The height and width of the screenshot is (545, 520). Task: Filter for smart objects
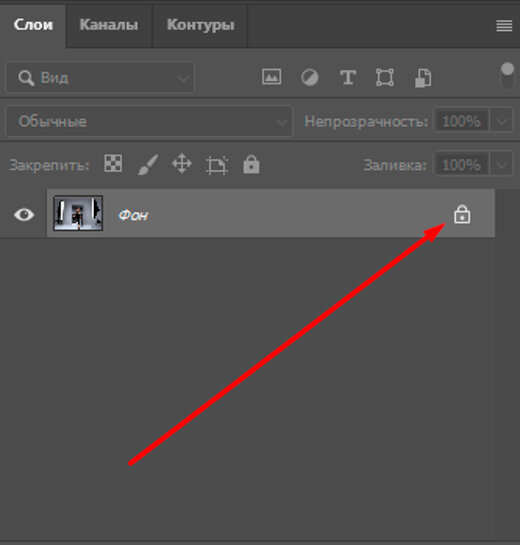(423, 78)
